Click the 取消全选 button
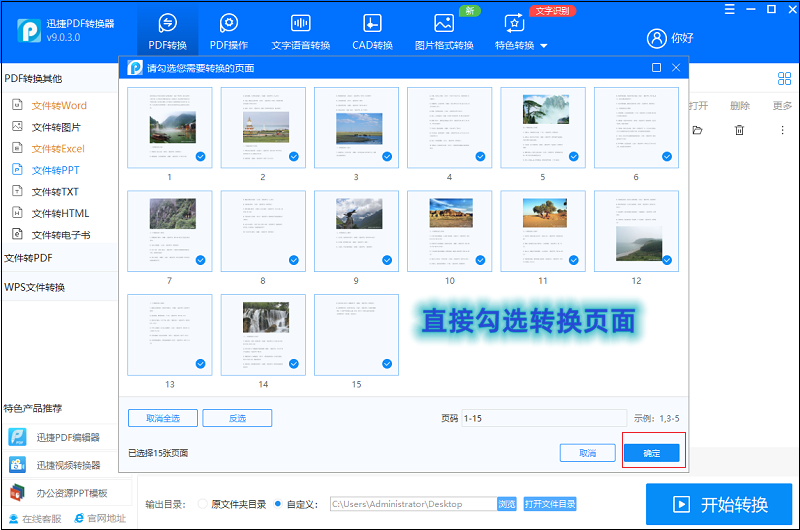The height and width of the screenshot is (530, 800). [162, 418]
